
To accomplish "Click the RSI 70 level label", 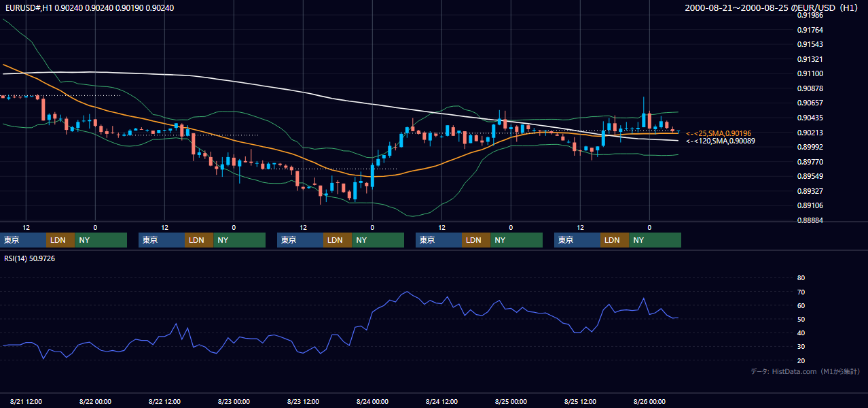I will point(801,292).
